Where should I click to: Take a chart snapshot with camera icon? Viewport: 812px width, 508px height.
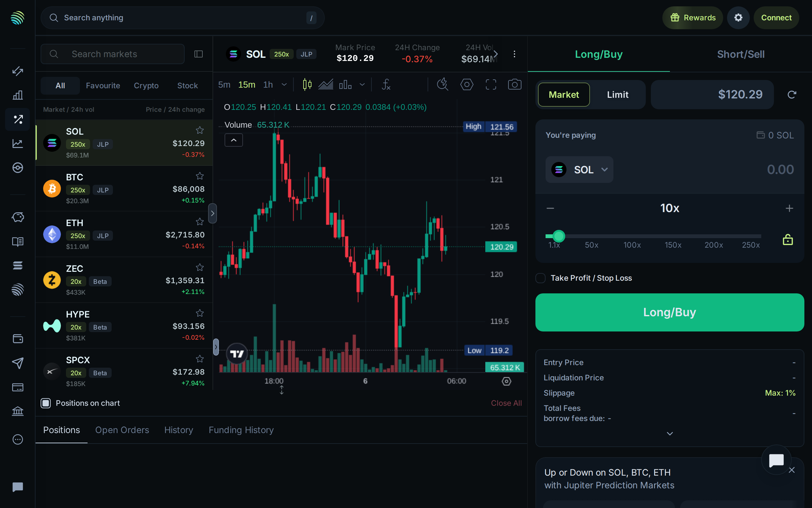coord(514,84)
